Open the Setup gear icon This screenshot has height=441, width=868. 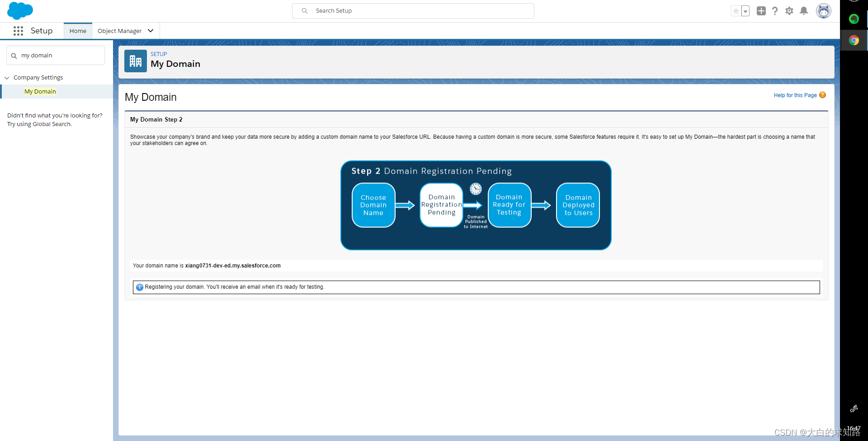(789, 10)
